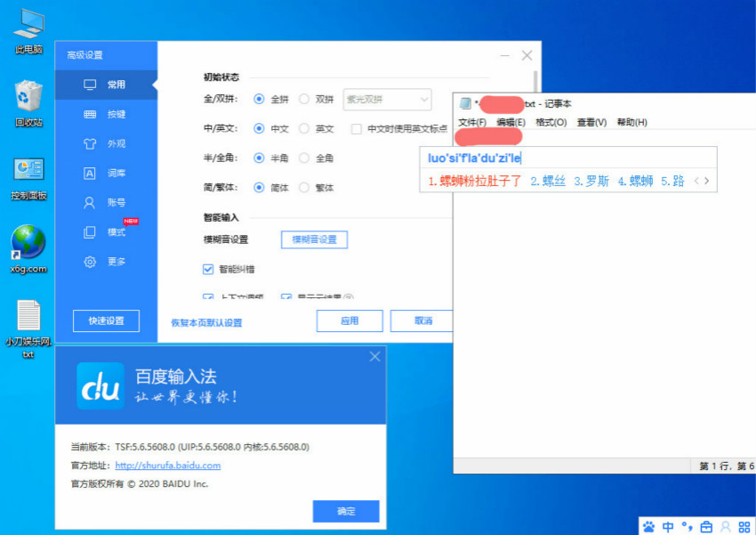Click the Baidu paw icon on IME bar

tap(649, 526)
